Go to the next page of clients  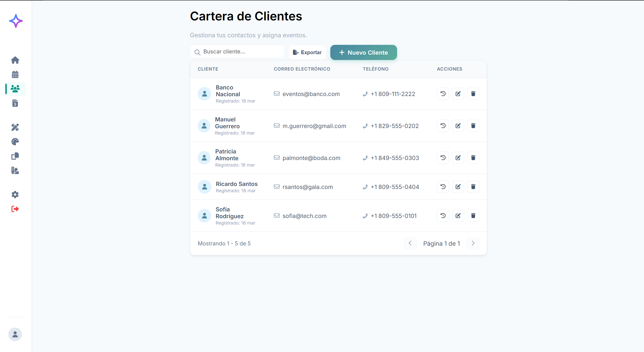[473, 243]
